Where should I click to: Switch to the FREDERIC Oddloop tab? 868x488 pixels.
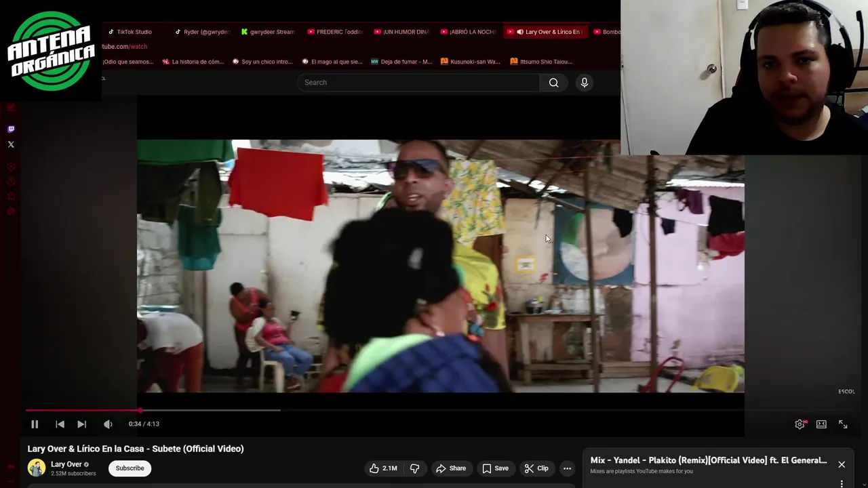(x=335, y=32)
